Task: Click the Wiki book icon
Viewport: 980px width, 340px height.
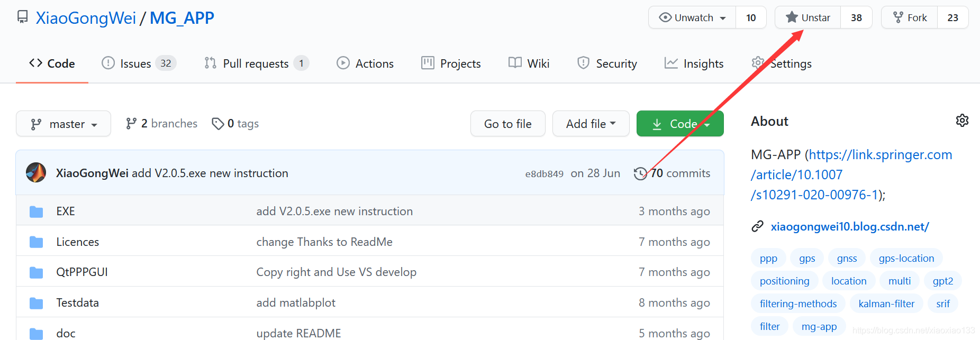Action: pos(515,63)
